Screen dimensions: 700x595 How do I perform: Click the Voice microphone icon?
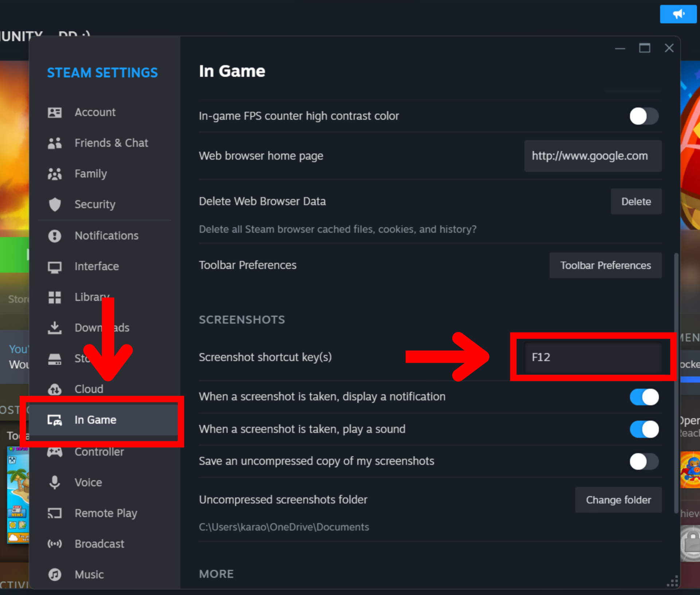[x=55, y=482]
